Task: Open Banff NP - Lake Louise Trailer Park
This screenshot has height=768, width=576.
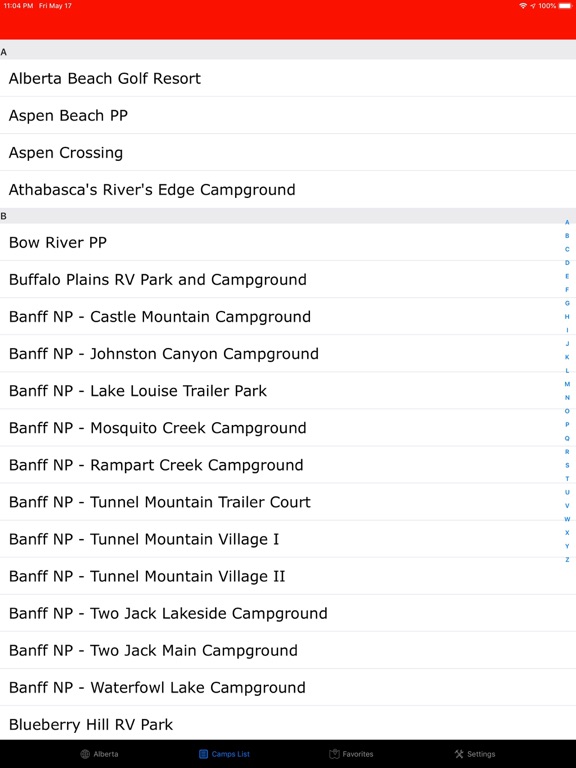Action: 288,391
